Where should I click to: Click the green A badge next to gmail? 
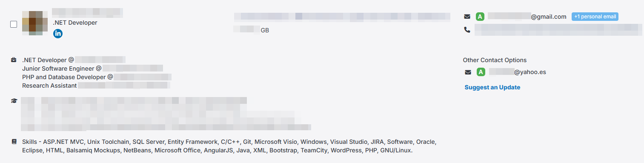click(480, 17)
